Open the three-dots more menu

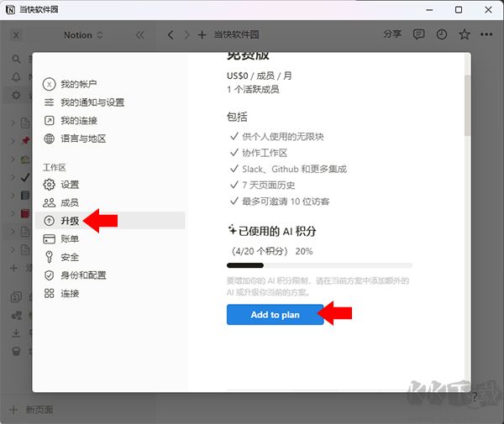click(x=486, y=34)
